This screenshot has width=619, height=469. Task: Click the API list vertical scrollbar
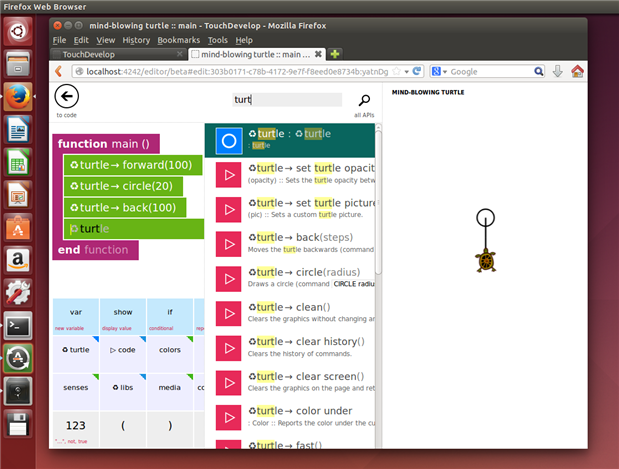pos(379,201)
